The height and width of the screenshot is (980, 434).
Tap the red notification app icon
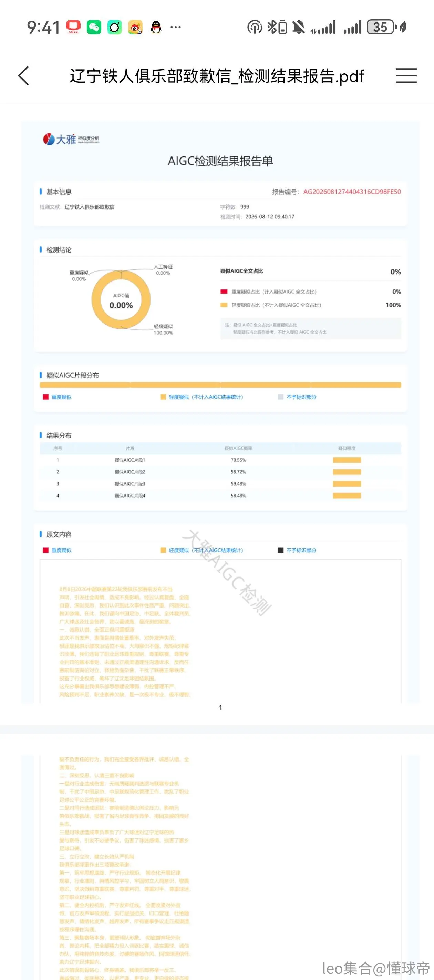(73, 27)
